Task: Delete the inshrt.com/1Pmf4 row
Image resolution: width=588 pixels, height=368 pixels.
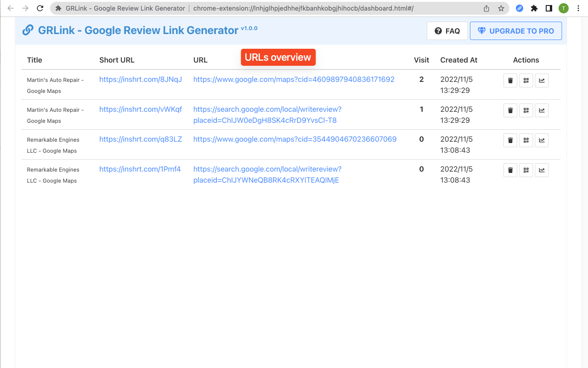Action: coord(510,170)
